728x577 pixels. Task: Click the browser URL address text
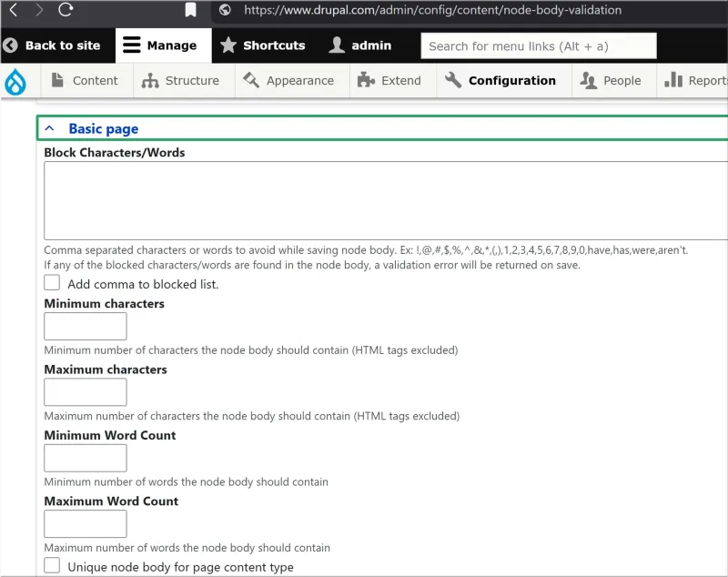tap(433, 10)
